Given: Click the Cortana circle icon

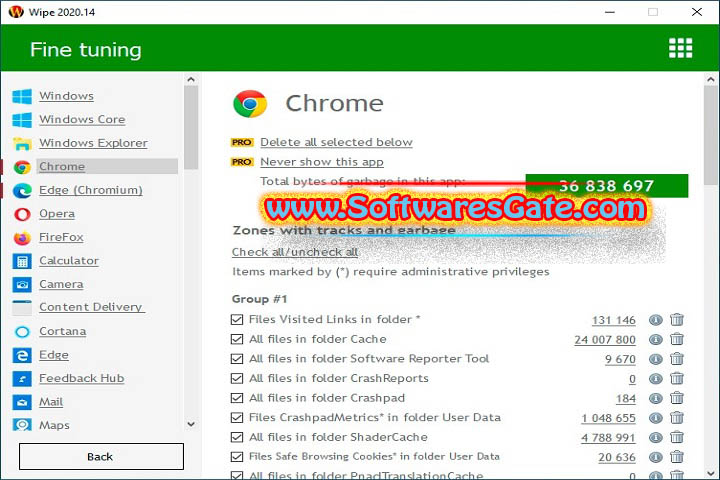Looking at the screenshot, I should pyautogui.click(x=22, y=332).
